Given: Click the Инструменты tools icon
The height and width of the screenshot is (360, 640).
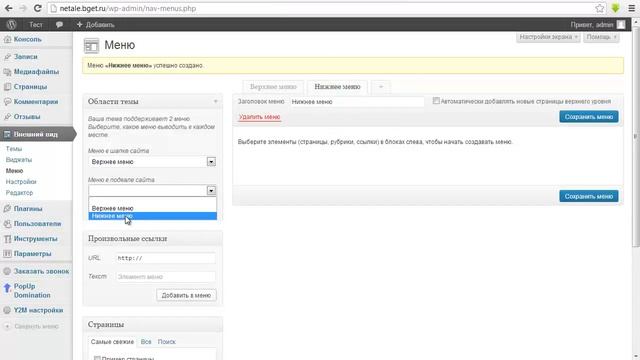Looking at the screenshot, I should (x=7, y=239).
